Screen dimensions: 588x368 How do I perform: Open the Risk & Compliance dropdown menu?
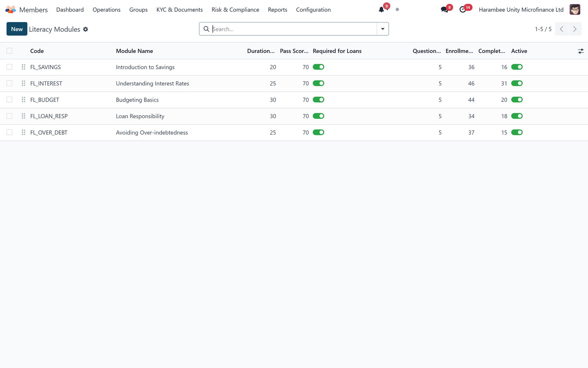(235, 10)
